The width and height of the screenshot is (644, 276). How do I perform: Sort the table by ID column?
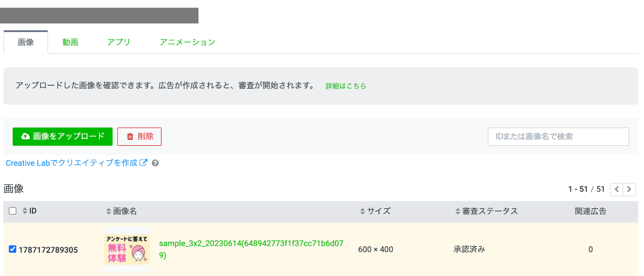pos(25,211)
